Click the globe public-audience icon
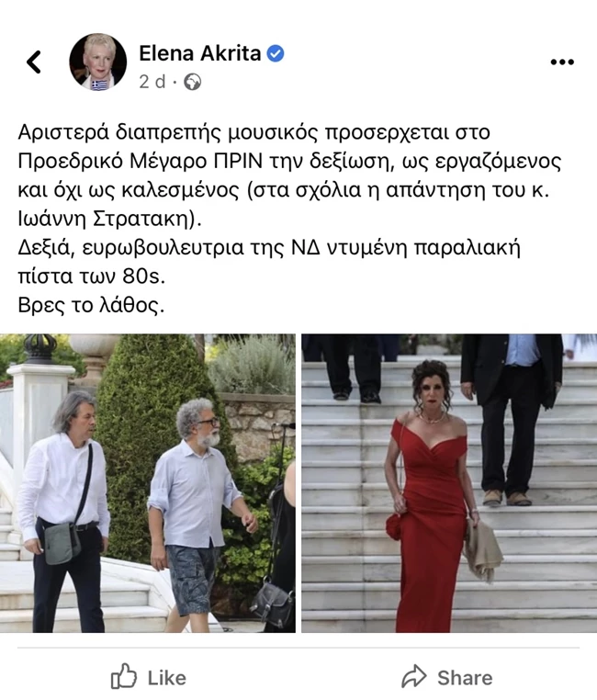This screenshot has width=597, height=700. [192, 82]
